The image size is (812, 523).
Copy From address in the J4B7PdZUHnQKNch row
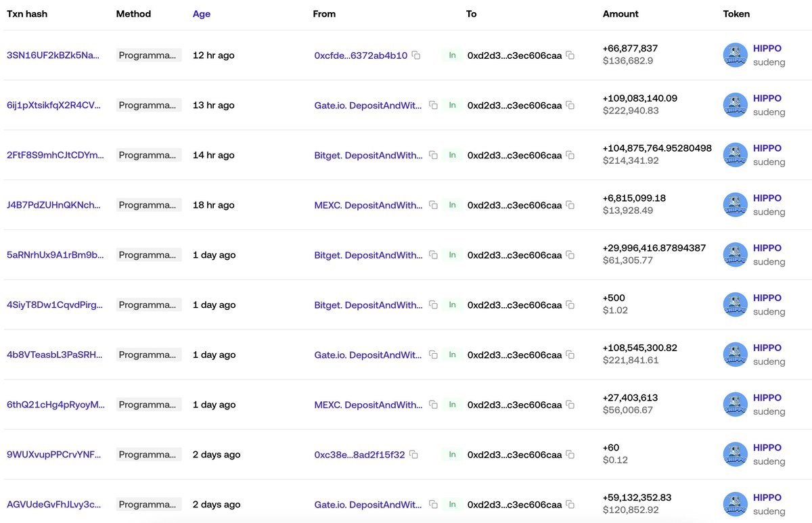click(x=433, y=205)
